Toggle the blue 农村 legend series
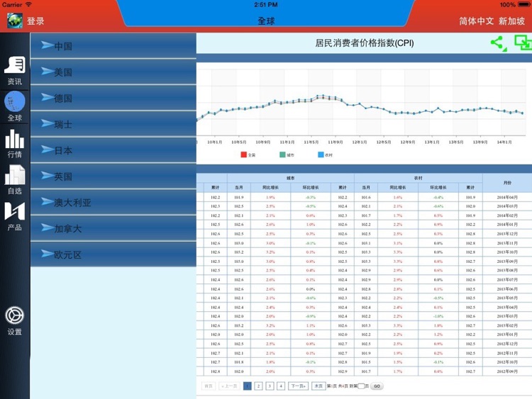The width and height of the screenshot is (532, 399). [x=326, y=155]
